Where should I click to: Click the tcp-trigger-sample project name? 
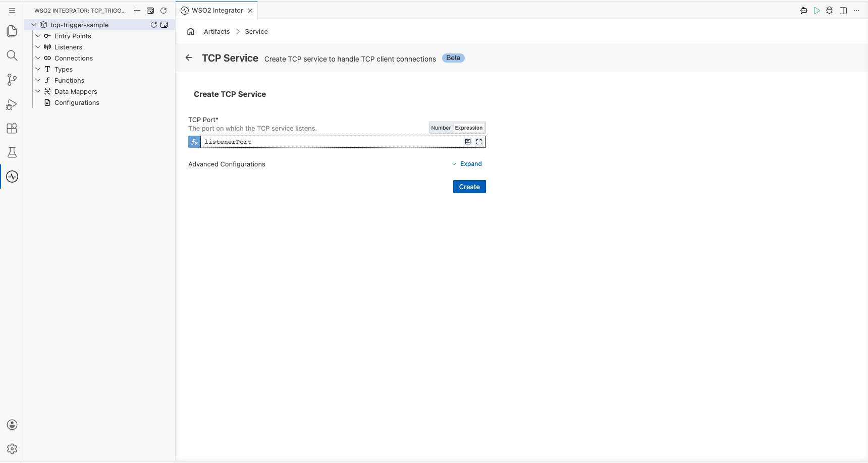point(79,25)
